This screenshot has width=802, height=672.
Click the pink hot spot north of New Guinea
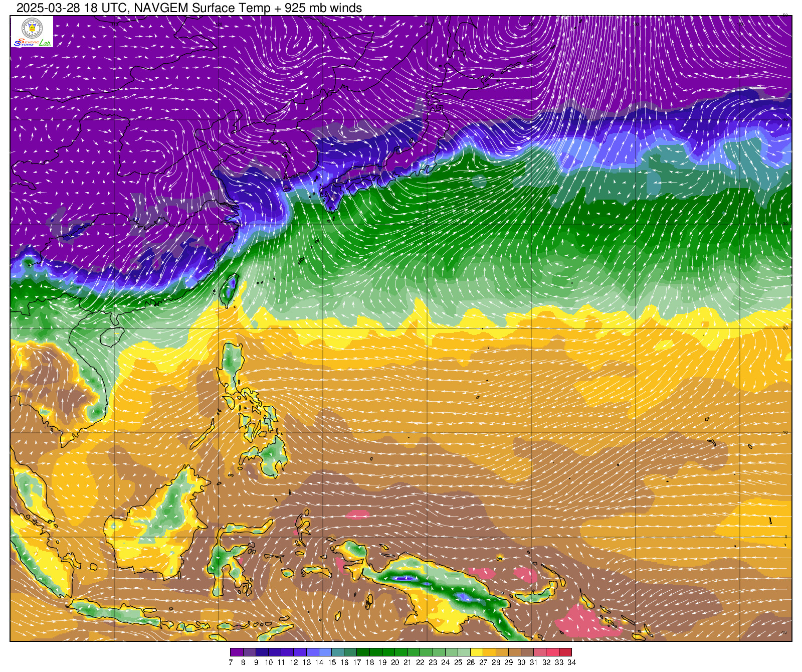[x=357, y=514]
